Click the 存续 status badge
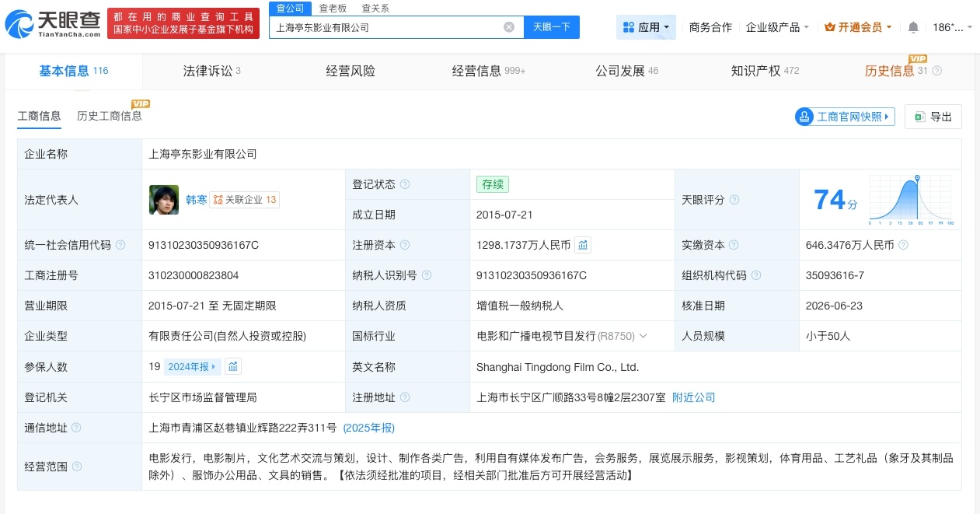The width and height of the screenshot is (980, 514). pos(493,184)
